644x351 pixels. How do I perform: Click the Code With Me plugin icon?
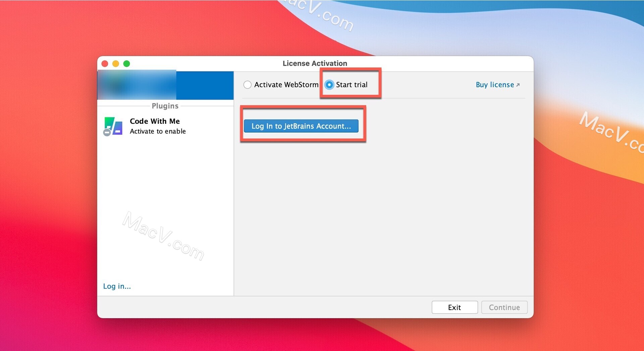pos(113,126)
